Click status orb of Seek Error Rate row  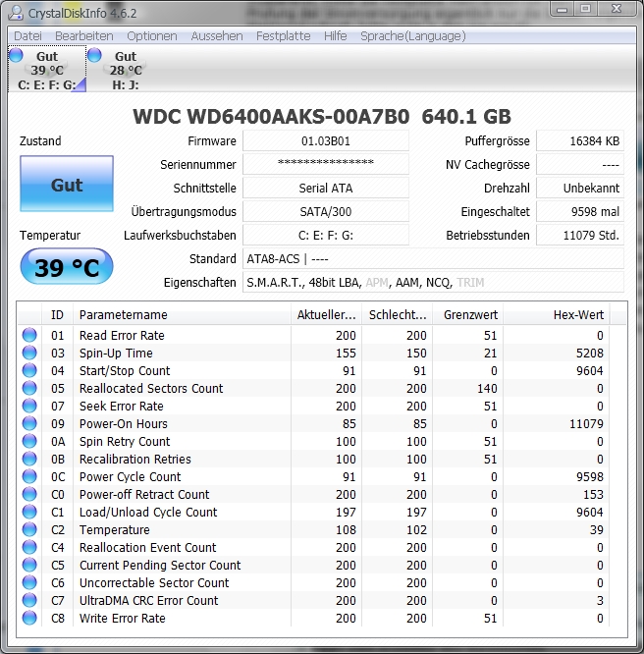[x=29, y=406]
